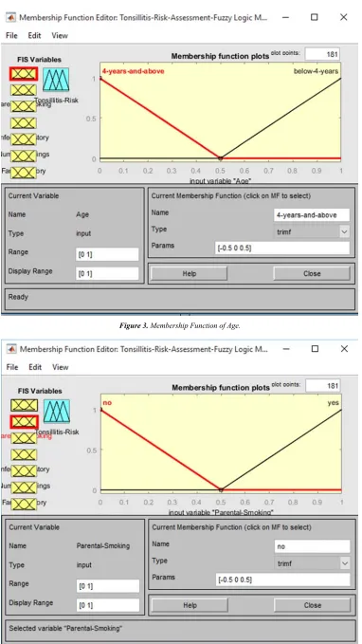This screenshot has height=644, width=362.
Task: Select input icon overlapped by 'ings' label, Parental-Smoking window
Action: click(x=25, y=488)
